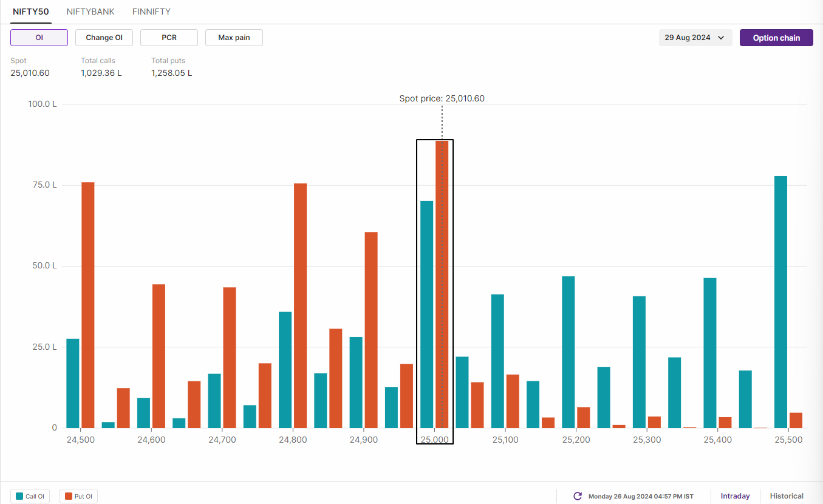Toggle the Call OI legend series
This screenshot has width=823, height=504.
click(30, 497)
